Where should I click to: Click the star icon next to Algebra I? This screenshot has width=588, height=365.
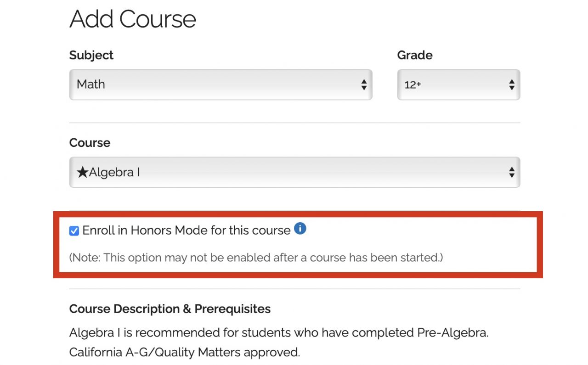point(82,172)
